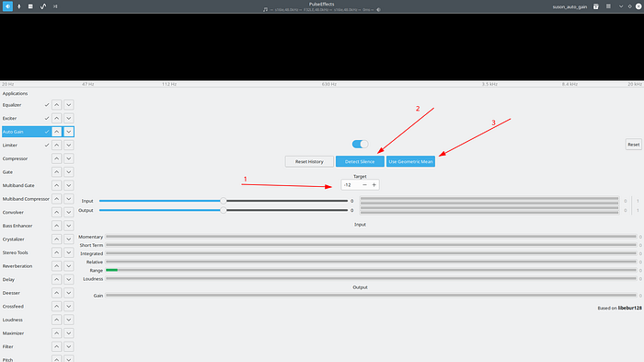Switch to the speaker output effects view
Image resolution: width=644 pixels, height=362 pixels.
click(7, 6)
